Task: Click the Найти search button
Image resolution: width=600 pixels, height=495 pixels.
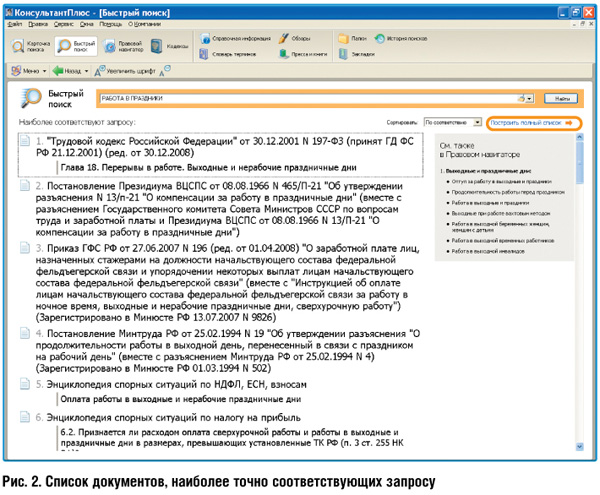Action: (562, 98)
